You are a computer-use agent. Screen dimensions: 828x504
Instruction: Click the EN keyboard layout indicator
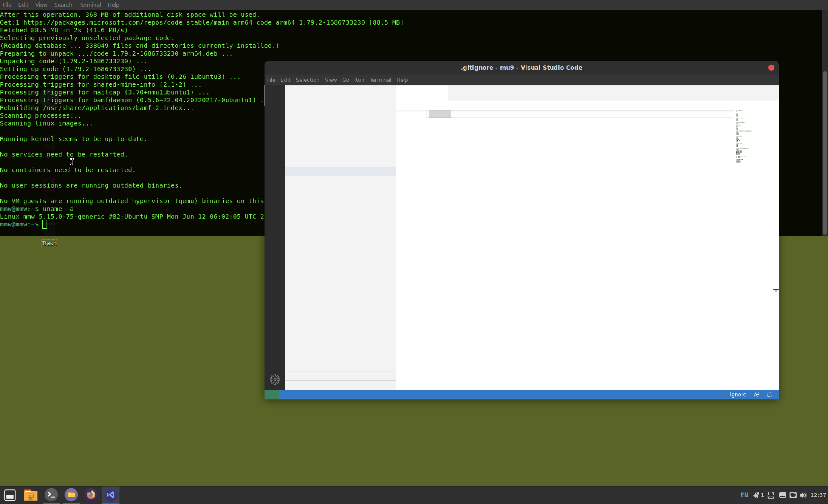pyautogui.click(x=744, y=495)
